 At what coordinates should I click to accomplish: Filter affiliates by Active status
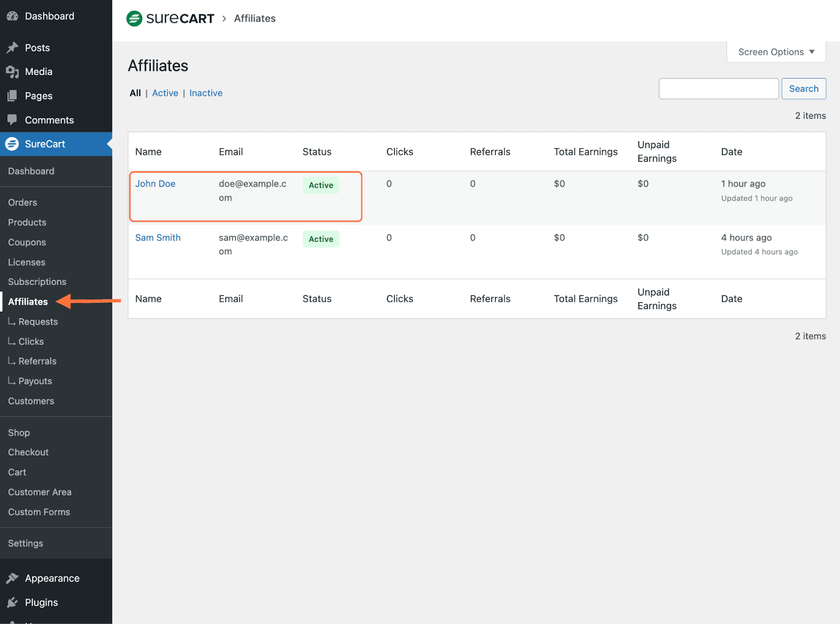(165, 92)
